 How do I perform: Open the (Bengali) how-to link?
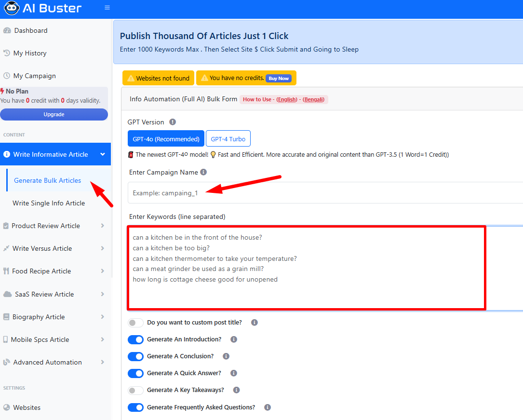click(x=313, y=99)
